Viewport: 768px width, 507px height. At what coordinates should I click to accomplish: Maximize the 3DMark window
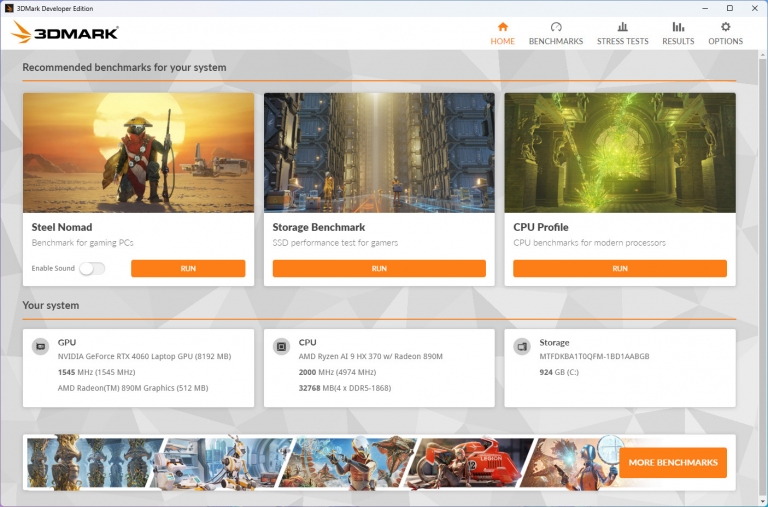pos(730,8)
